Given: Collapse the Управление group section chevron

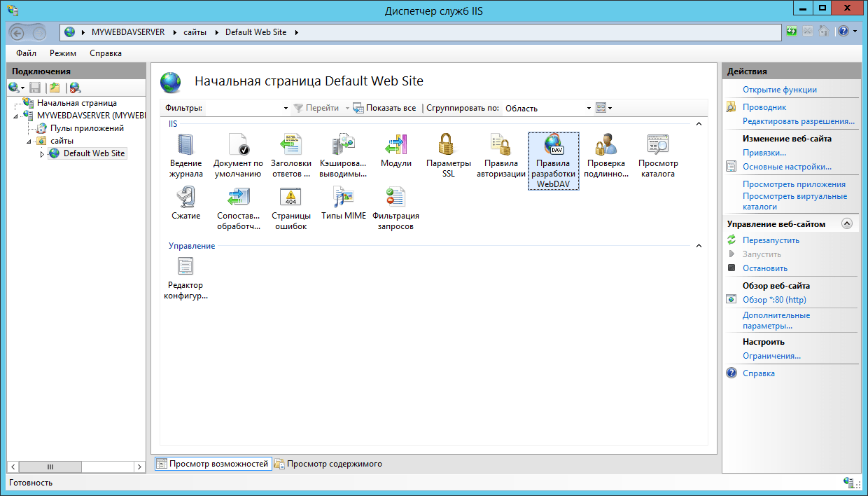Looking at the screenshot, I should (698, 247).
